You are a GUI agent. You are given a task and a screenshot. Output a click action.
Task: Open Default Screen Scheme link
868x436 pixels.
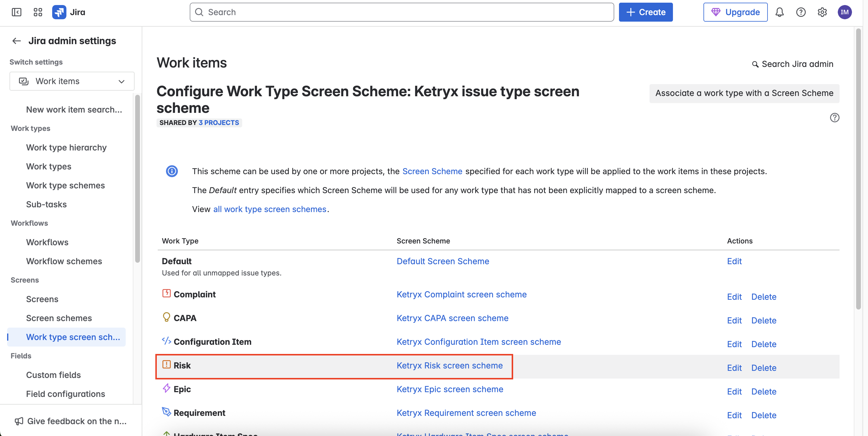[443, 261]
